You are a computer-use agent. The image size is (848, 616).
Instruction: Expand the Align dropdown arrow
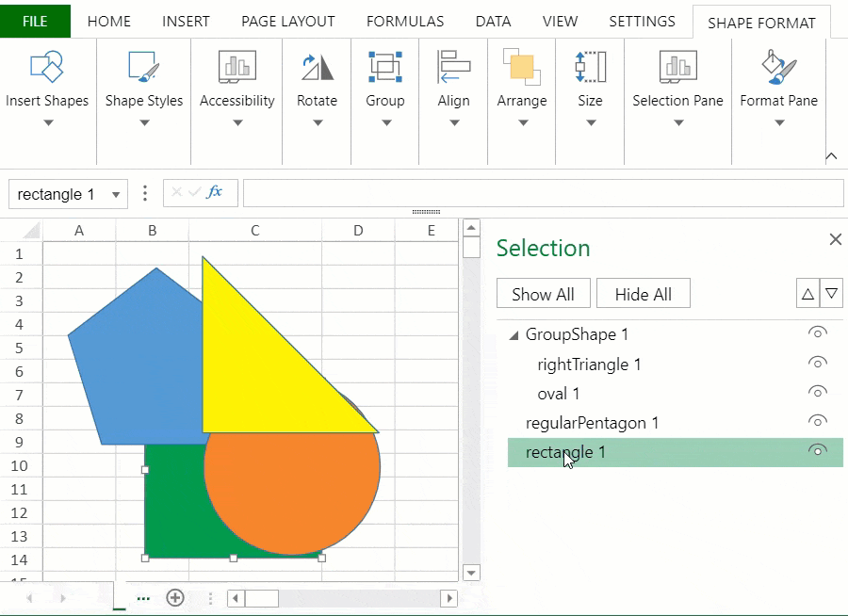[454, 122]
